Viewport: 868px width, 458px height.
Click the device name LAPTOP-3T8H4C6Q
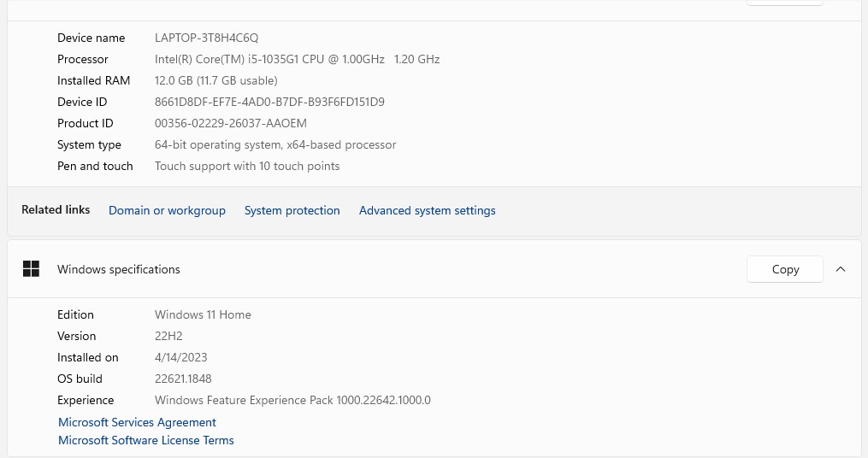[x=206, y=38]
